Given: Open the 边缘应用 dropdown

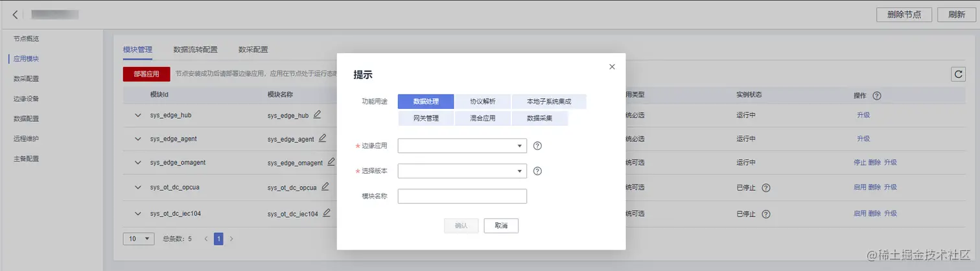Looking at the screenshot, I should pos(462,146).
